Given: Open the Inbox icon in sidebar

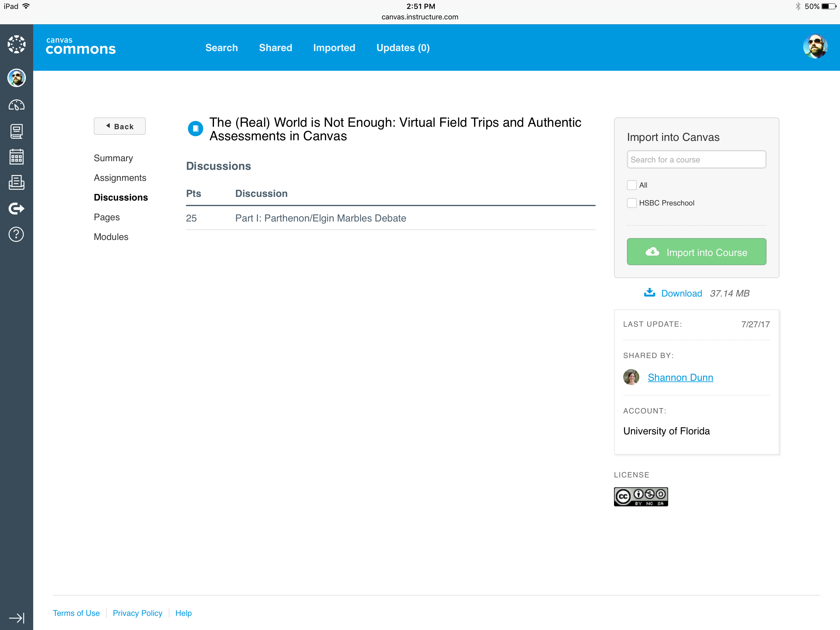Looking at the screenshot, I should (16, 182).
